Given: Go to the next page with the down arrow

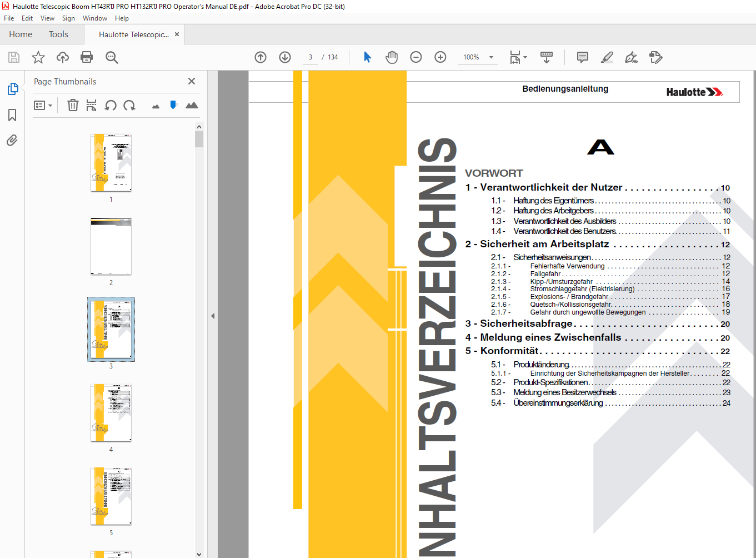Looking at the screenshot, I should point(285,57).
